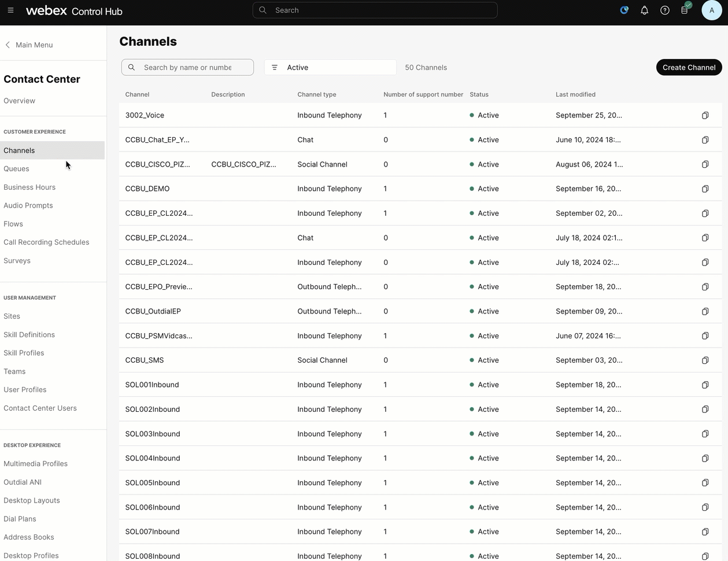
Task: Click the user avatar icon
Action: (x=711, y=10)
